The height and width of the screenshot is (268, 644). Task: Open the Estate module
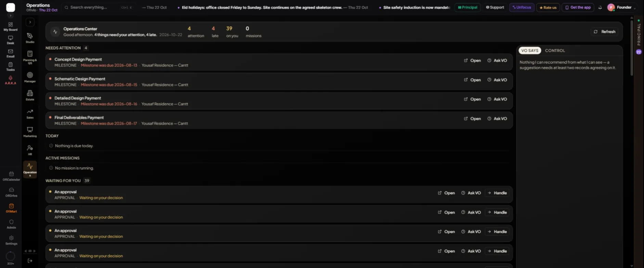(x=30, y=95)
